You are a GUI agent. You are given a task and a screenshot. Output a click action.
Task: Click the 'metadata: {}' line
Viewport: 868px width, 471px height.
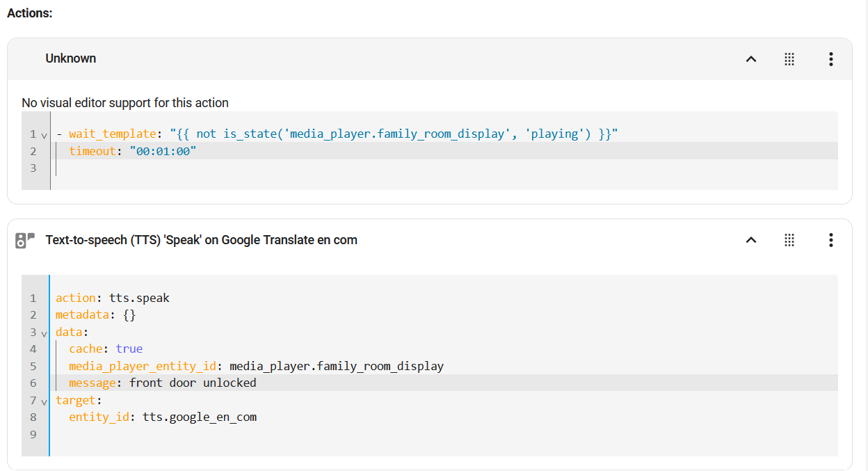coord(96,315)
